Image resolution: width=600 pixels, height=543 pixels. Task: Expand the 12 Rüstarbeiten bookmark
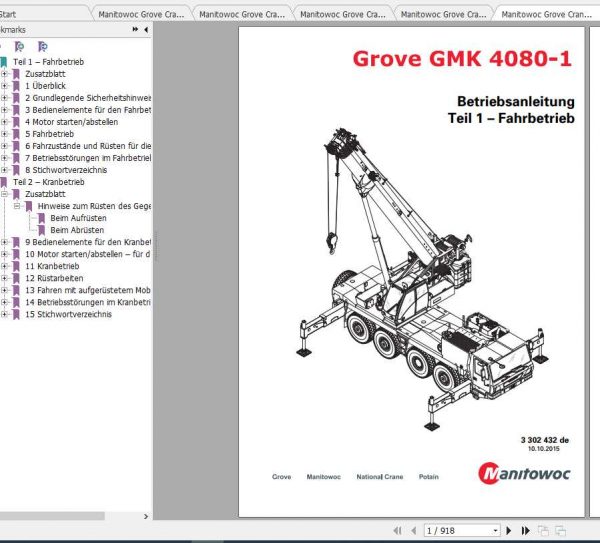click(x=4, y=278)
